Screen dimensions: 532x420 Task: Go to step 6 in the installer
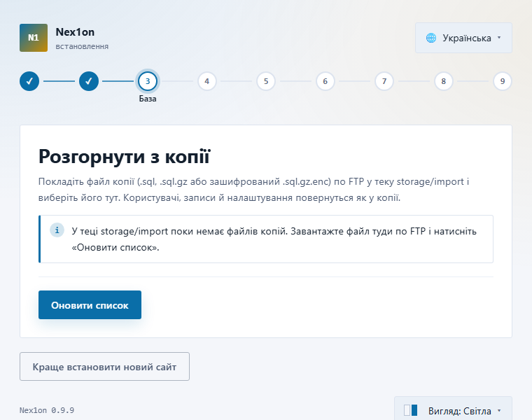point(325,81)
